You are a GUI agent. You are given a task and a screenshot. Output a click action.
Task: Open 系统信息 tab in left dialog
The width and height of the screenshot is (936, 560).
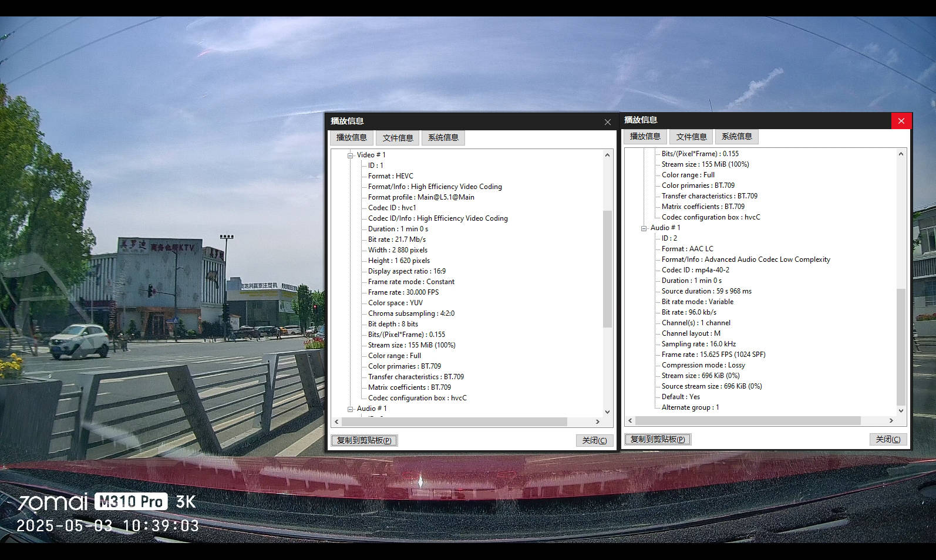[x=443, y=138]
